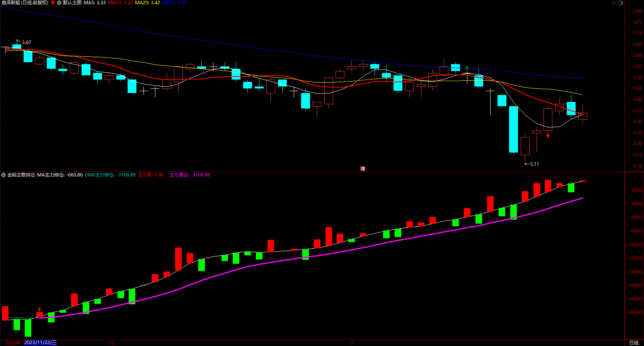Click the green down-arrow signal above the candle
The image size is (644, 346).
[x=467, y=68]
